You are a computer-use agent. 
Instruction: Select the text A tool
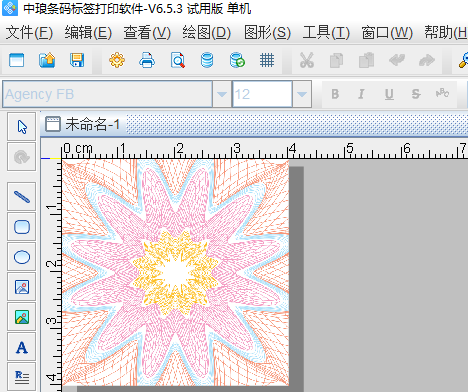tap(22, 347)
